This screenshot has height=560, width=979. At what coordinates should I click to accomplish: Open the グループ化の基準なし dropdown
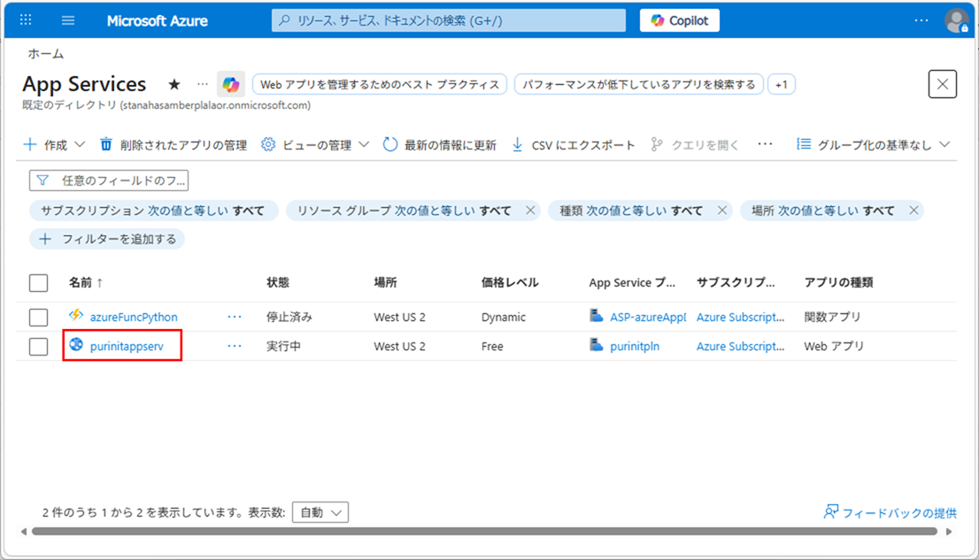(x=878, y=144)
